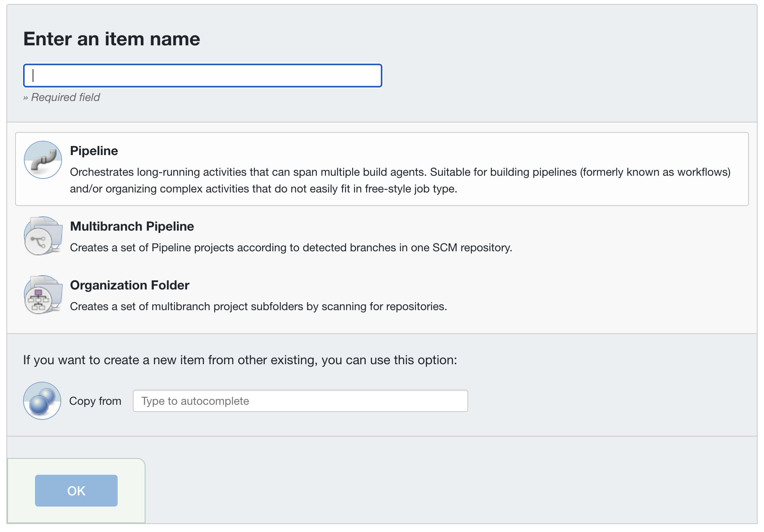Click the 'Copy from' label
Viewport: 764px width, 532px height.
[x=95, y=401]
